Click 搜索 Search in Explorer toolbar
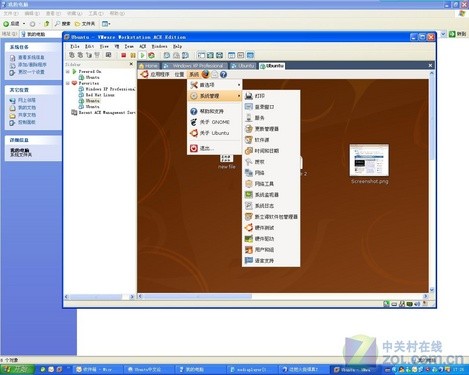469x375 pixels. [63, 24]
